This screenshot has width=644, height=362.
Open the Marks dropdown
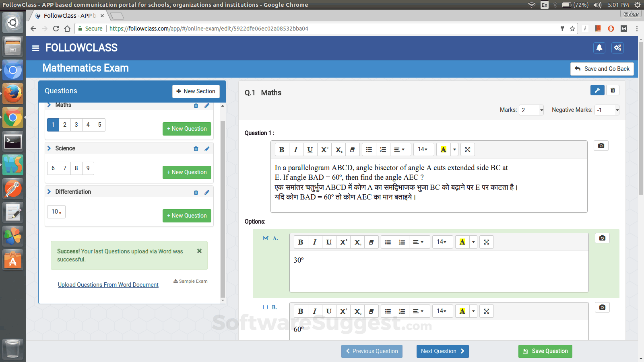pos(531,110)
